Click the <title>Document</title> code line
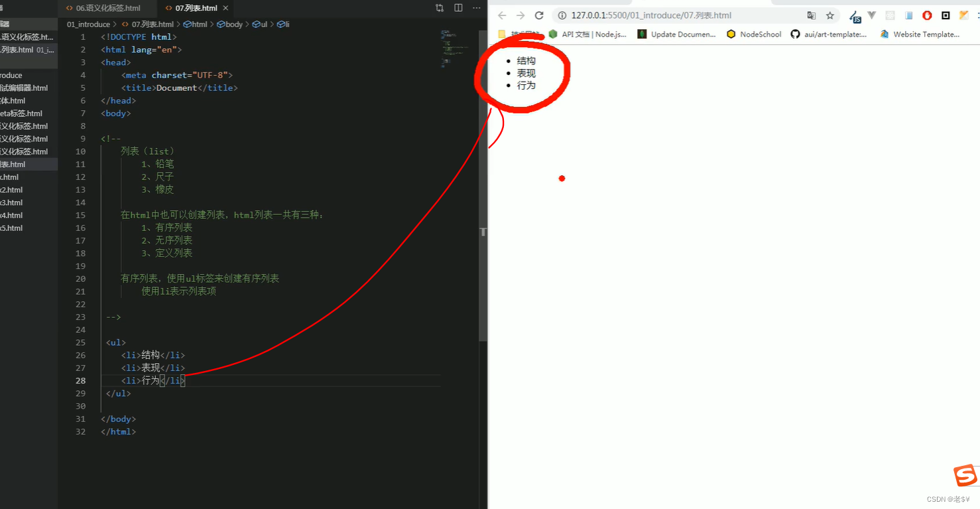The image size is (980, 509). point(179,88)
